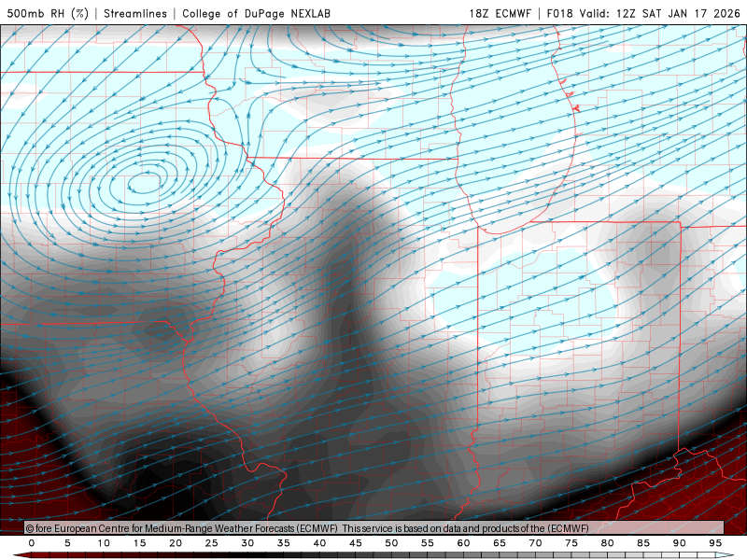Click the "12Z SAT JAN 17 2026" valid time
Screen dimensions: 747x560
click(678, 13)
